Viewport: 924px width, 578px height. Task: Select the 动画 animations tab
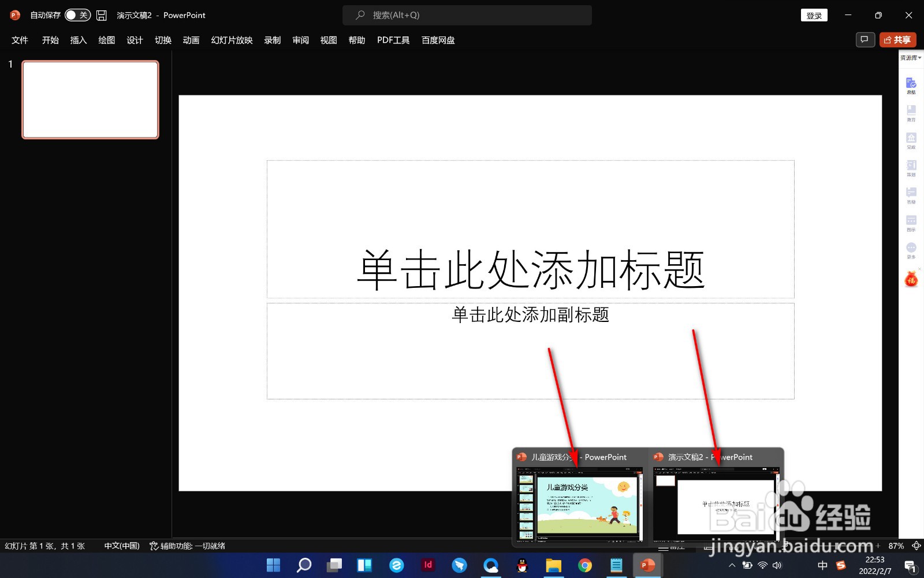(191, 40)
